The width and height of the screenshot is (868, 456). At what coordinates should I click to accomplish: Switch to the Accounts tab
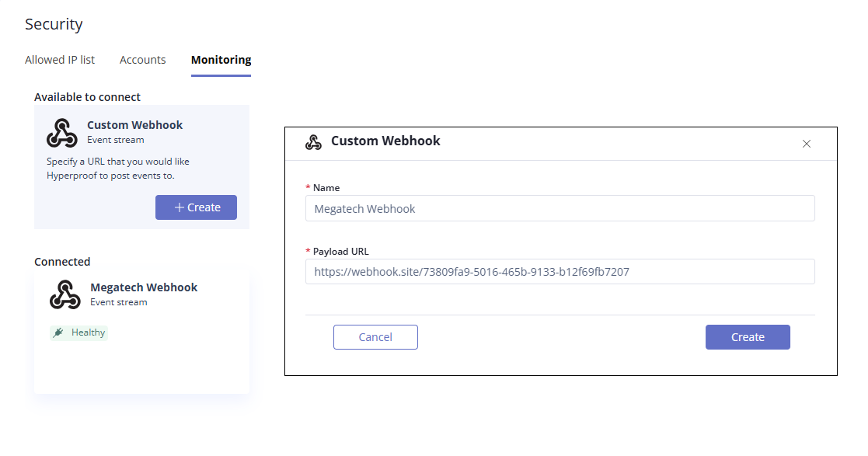(x=143, y=60)
